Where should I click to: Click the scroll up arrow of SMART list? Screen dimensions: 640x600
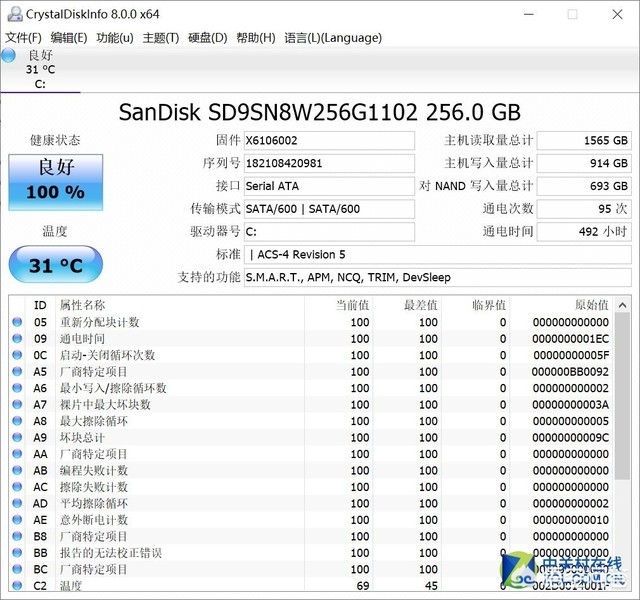622,305
